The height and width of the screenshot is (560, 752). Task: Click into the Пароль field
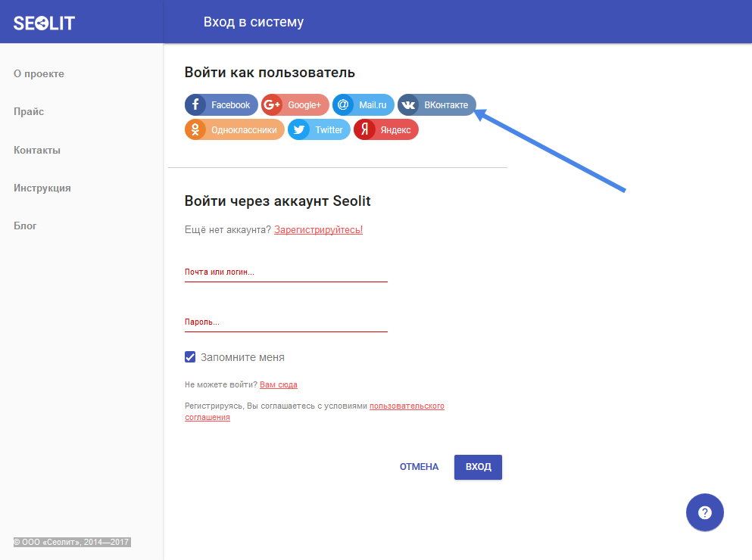pyautogui.click(x=286, y=322)
